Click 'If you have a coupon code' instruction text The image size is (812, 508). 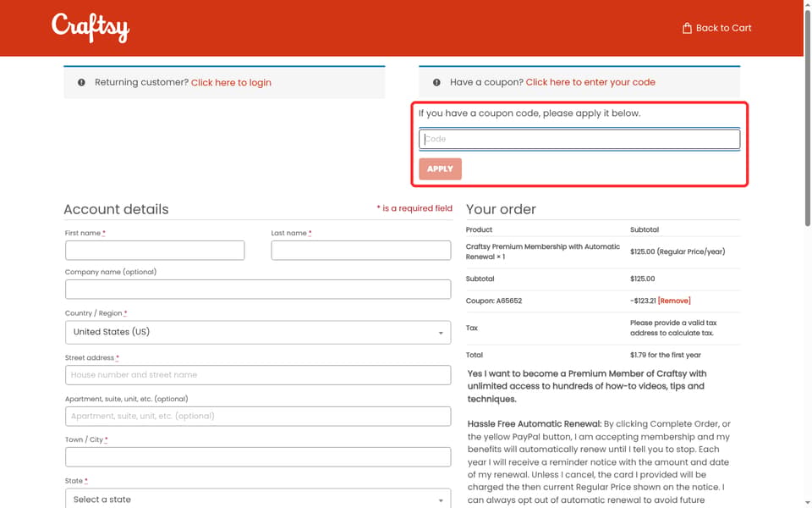529,113
